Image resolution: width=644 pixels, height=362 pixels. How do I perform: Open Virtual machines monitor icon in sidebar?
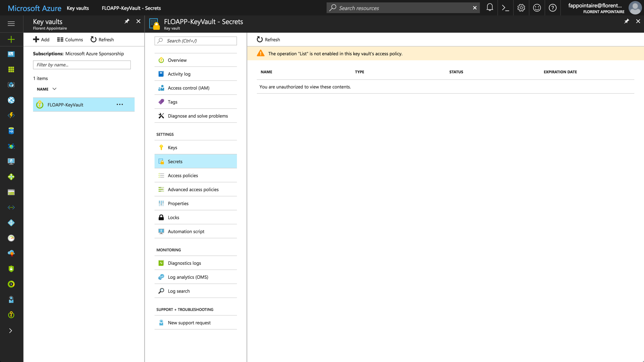coord(11,161)
